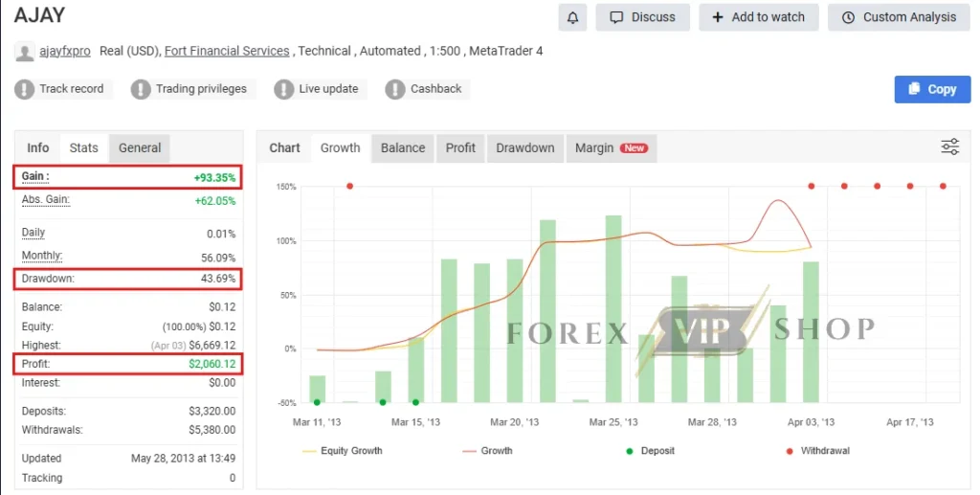Click the updated date May 28, 2013
This screenshot has width=980, height=495.
(183, 458)
